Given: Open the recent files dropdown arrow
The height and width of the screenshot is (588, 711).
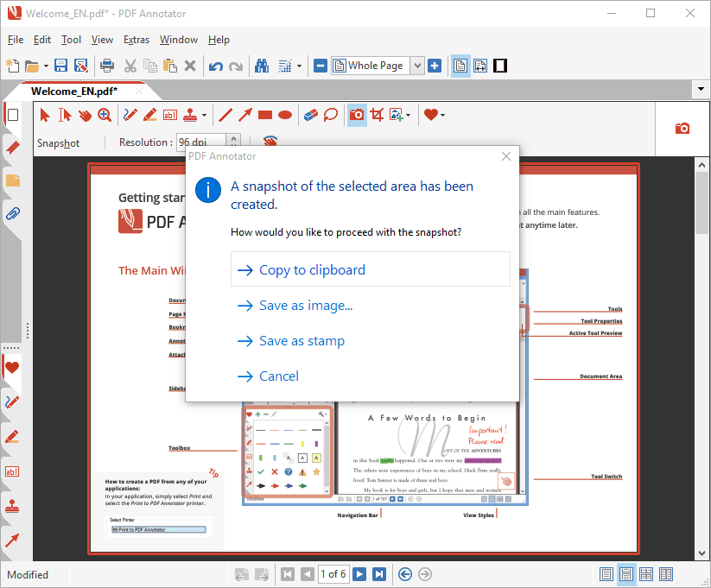Looking at the screenshot, I should 46,66.
